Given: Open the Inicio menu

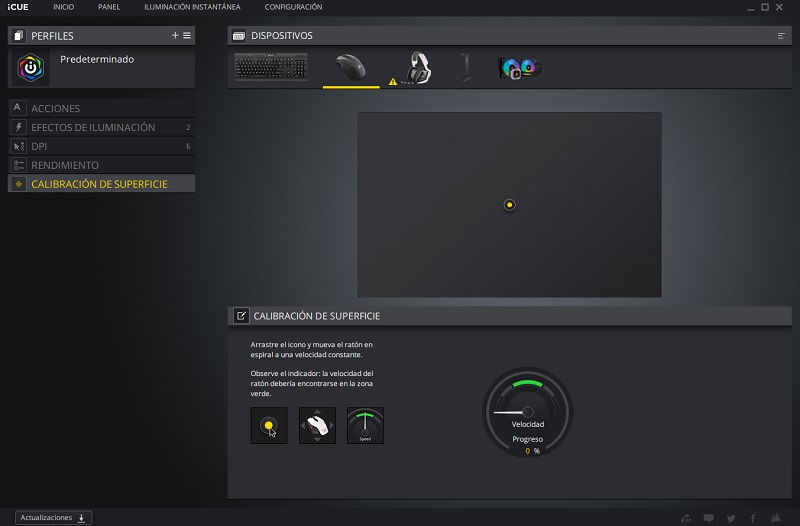Looking at the screenshot, I should pos(63,7).
